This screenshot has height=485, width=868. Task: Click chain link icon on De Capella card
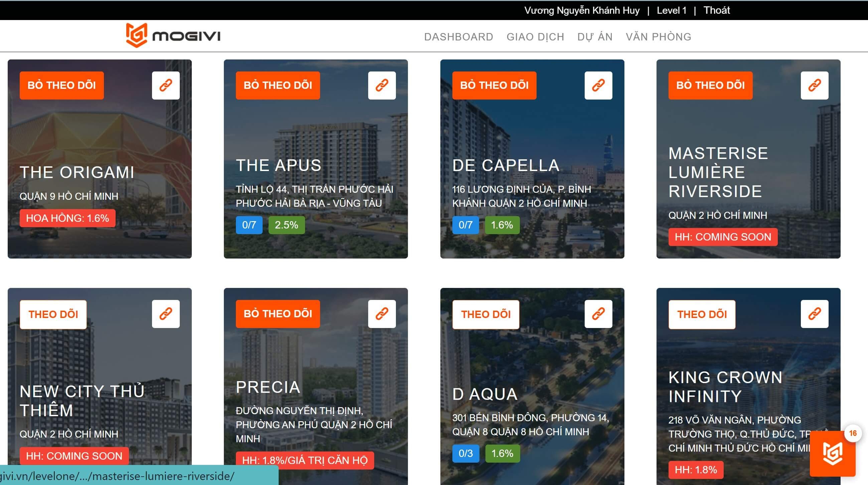point(598,85)
